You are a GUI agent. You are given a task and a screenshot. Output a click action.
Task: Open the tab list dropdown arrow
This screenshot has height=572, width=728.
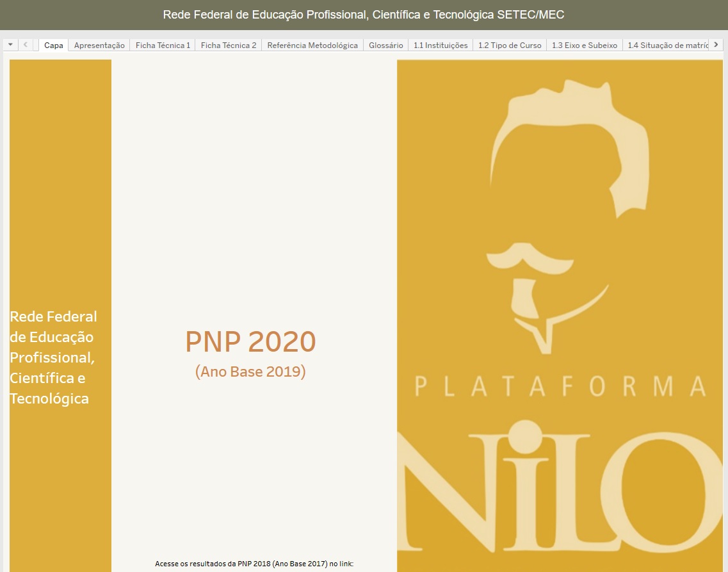[x=10, y=45]
